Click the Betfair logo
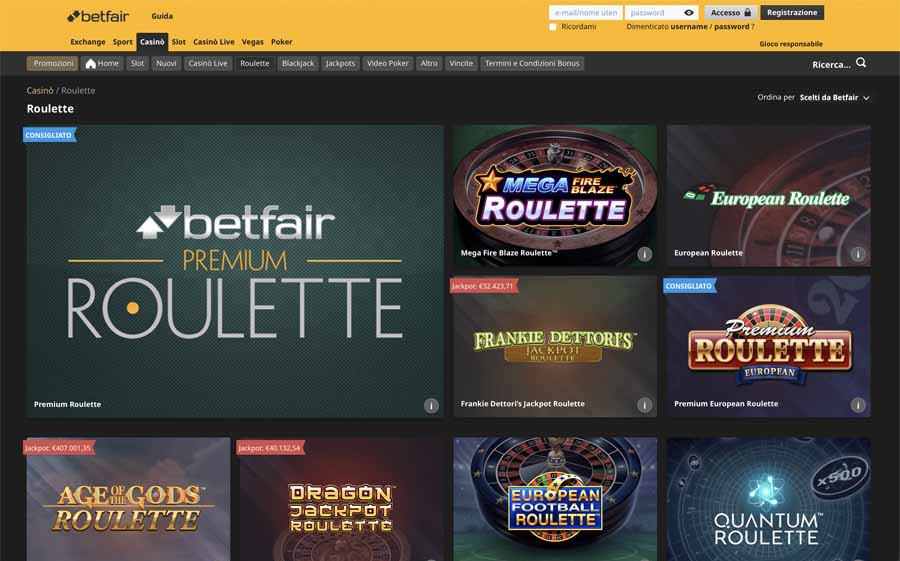The image size is (900, 561). (x=98, y=16)
